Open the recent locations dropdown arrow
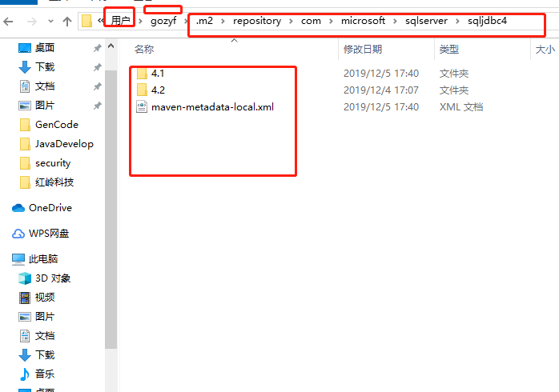 [x=50, y=22]
